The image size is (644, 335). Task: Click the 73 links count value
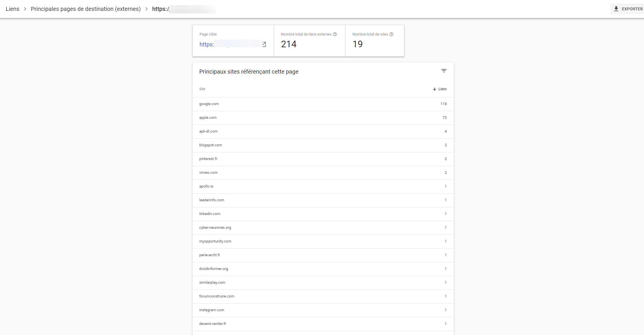pos(445,118)
